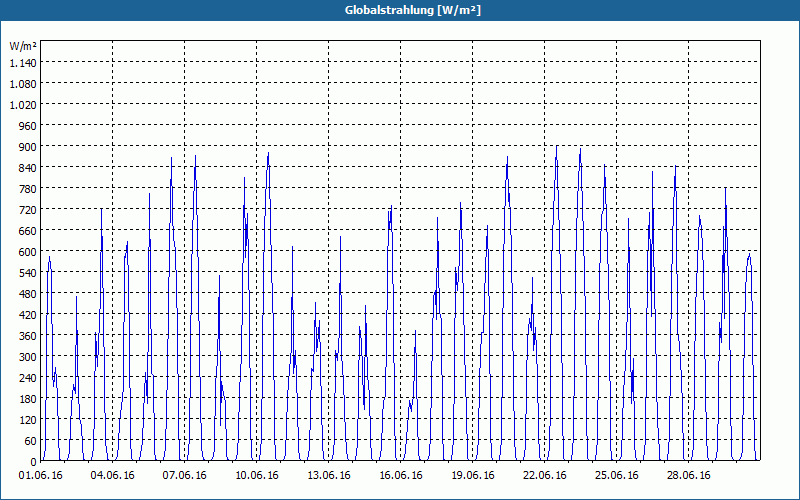The image size is (800, 500).
Task: Select the 1.140 y-axis value
Action: coord(23,62)
